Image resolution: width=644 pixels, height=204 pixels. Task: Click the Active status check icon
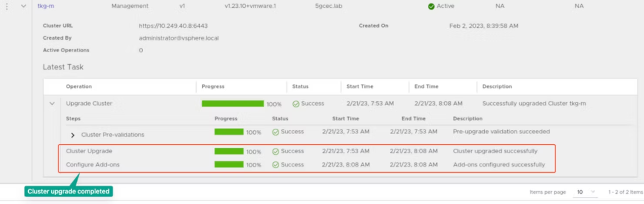pyautogui.click(x=431, y=7)
